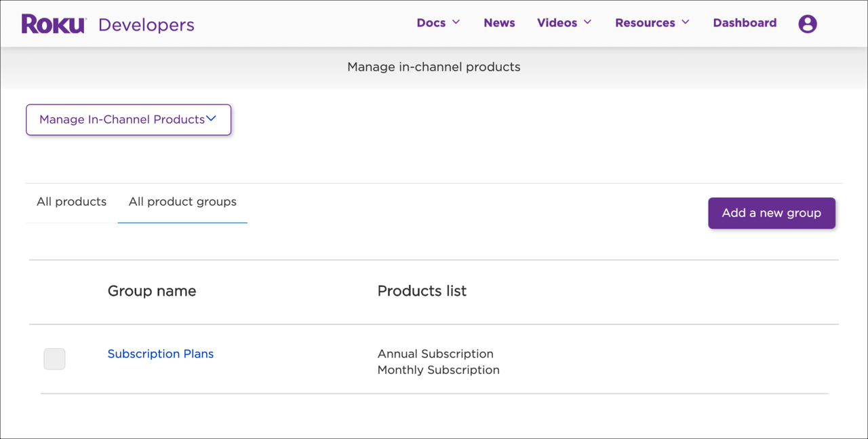
Task: Select the checkbox next to Subscription Plans
Action: point(54,359)
